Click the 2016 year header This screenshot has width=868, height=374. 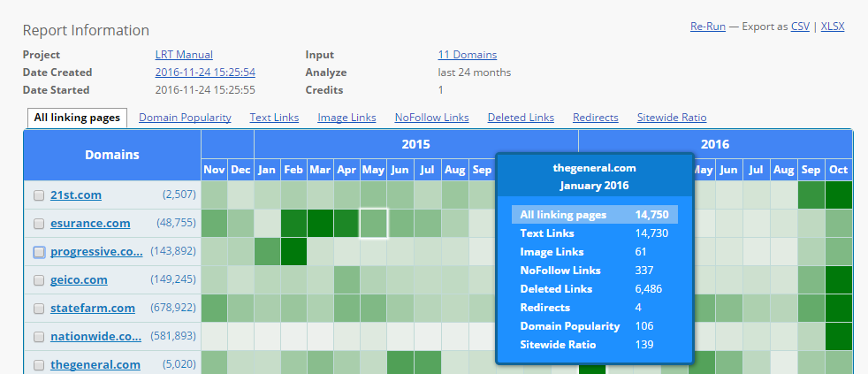715,145
